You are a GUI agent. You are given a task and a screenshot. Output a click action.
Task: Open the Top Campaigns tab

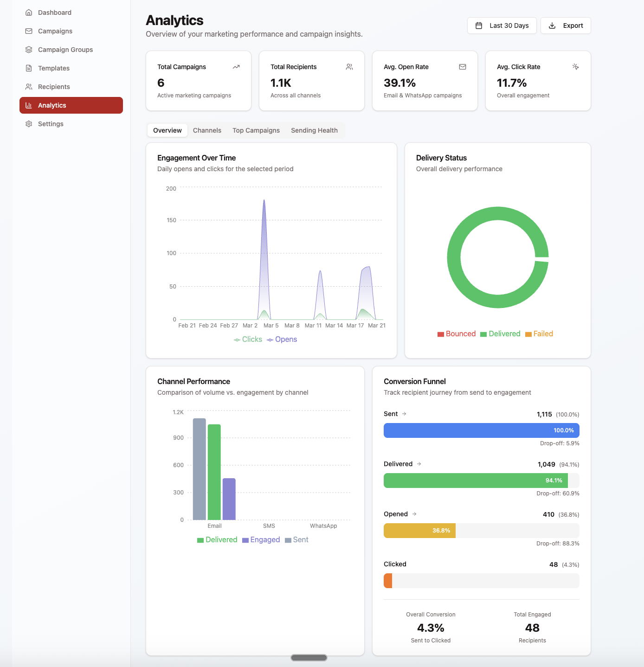pyautogui.click(x=256, y=130)
